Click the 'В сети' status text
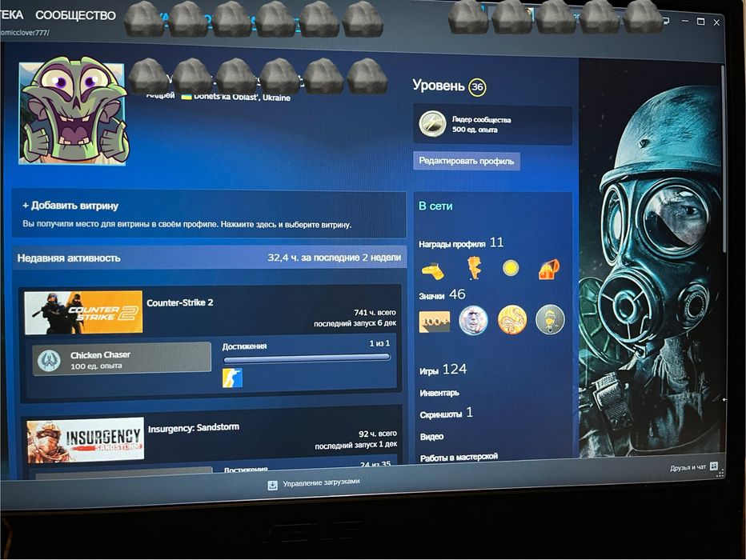 435,206
